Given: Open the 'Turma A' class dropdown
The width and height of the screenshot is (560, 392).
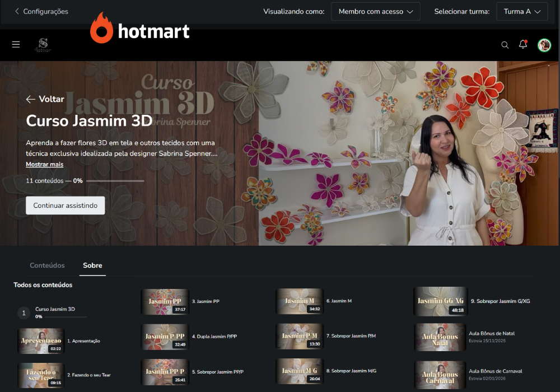Looking at the screenshot, I should [x=522, y=11].
